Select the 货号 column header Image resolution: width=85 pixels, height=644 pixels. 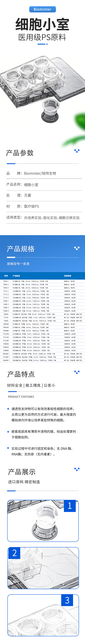pos(6,276)
